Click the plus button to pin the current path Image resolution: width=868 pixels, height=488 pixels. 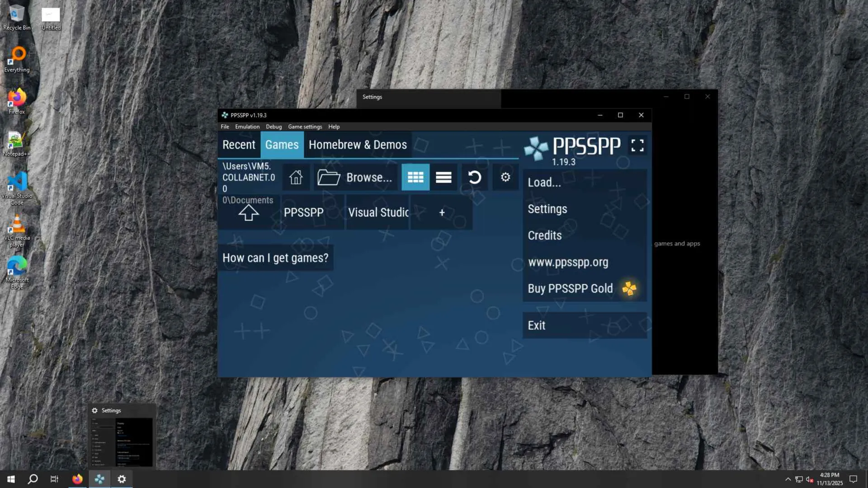(x=442, y=212)
